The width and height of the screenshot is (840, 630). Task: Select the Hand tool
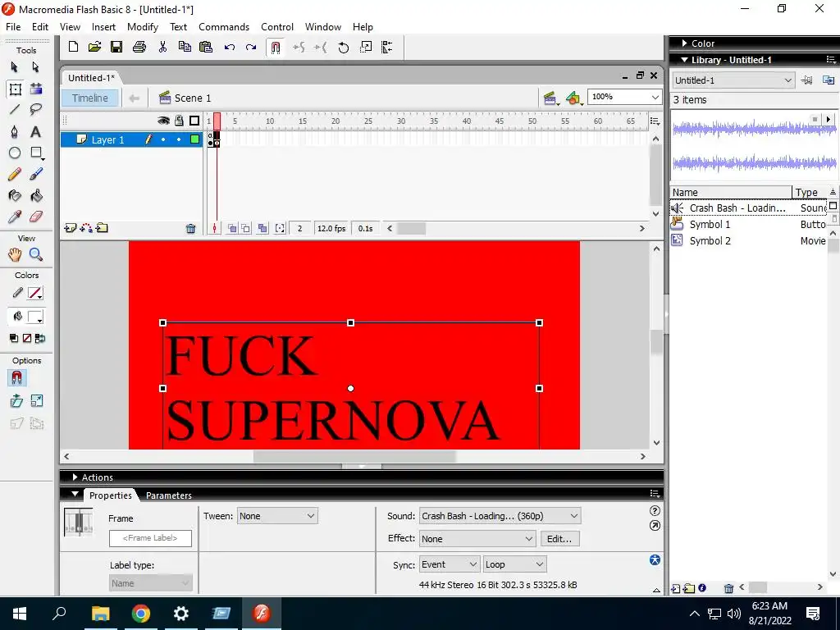coord(15,254)
